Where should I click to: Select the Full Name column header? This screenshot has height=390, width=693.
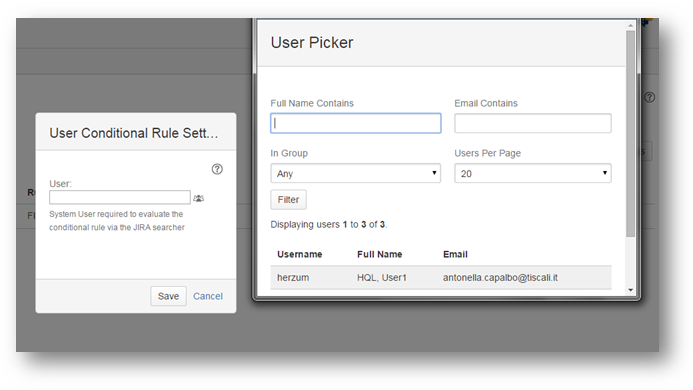coord(380,254)
